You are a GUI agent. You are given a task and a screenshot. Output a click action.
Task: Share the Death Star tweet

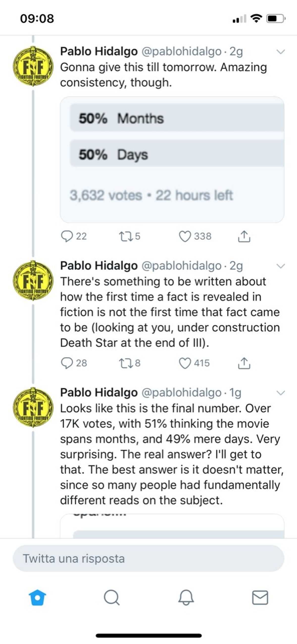click(x=244, y=363)
